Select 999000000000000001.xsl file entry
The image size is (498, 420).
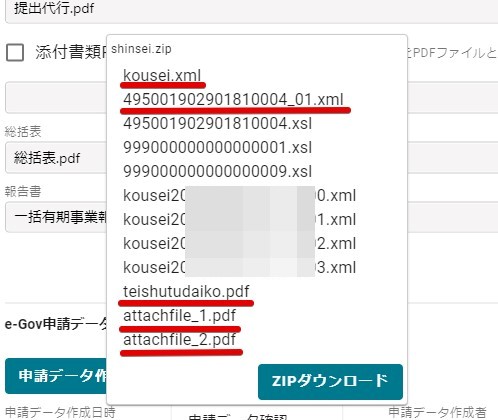tap(218, 148)
